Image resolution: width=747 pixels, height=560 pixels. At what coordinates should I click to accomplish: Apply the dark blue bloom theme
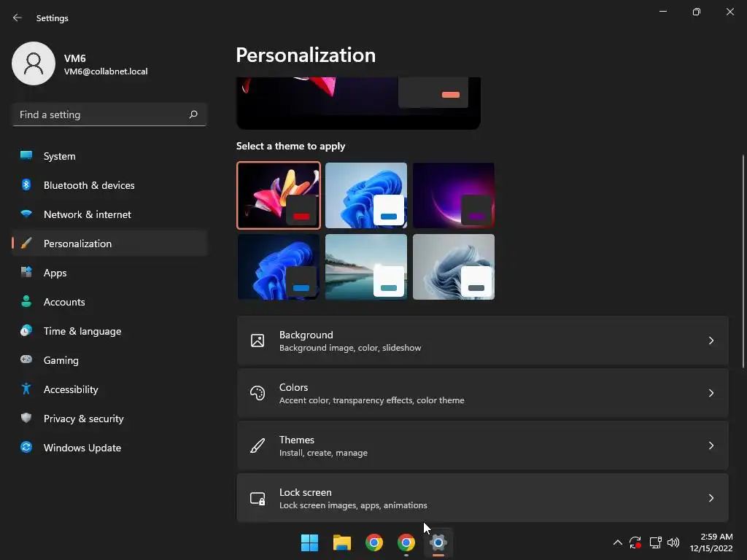click(279, 267)
